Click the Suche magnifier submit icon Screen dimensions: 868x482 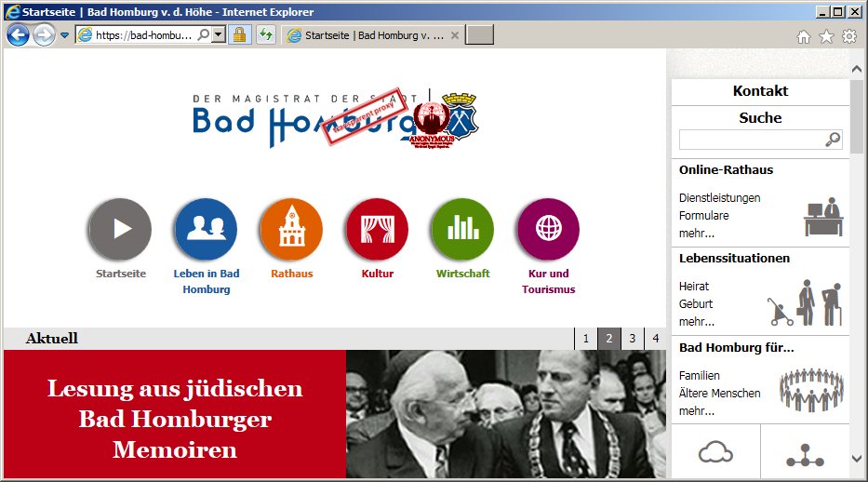pos(833,140)
